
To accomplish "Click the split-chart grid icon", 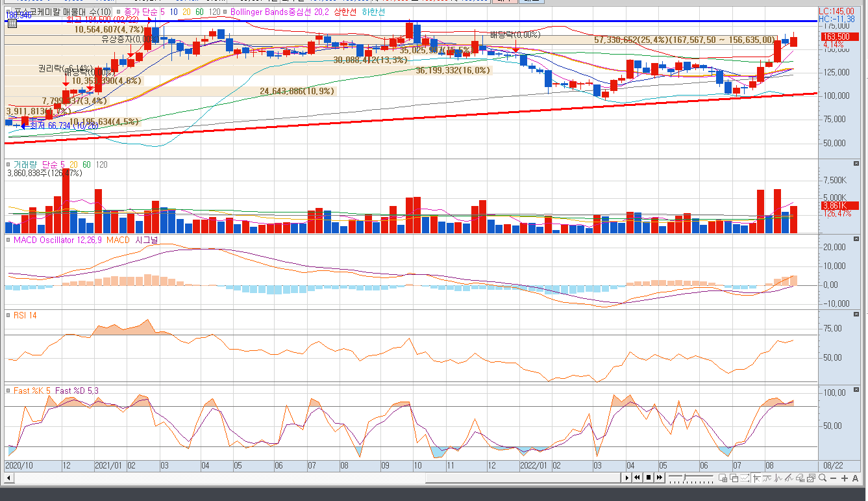I will pyautogui.click(x=723, y=478).
